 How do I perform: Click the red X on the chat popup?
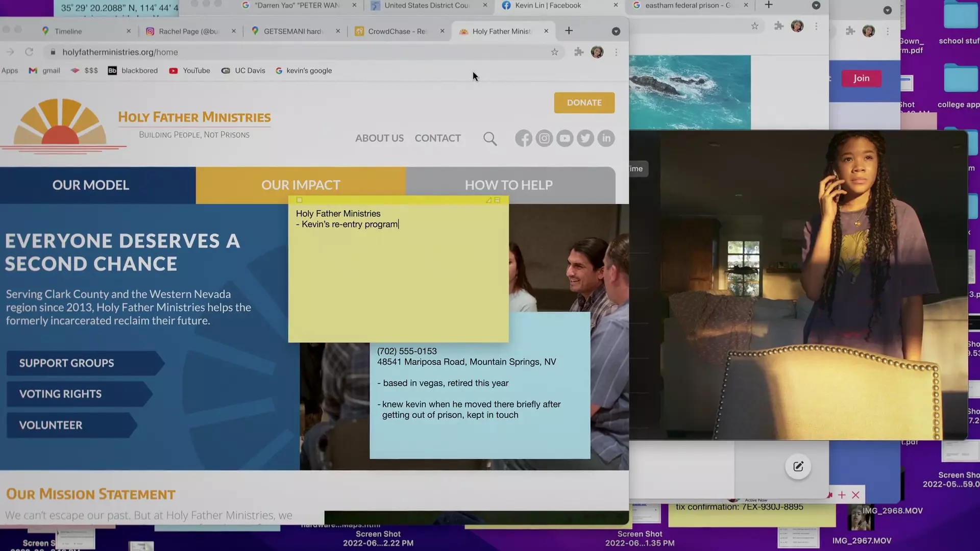point(856,495)
